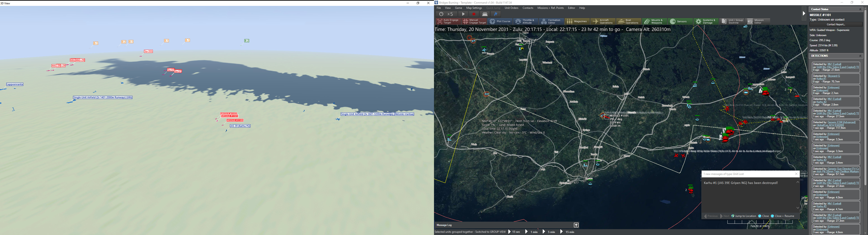Open the Missions + Ref. Points menu

[x=550, y=8]
